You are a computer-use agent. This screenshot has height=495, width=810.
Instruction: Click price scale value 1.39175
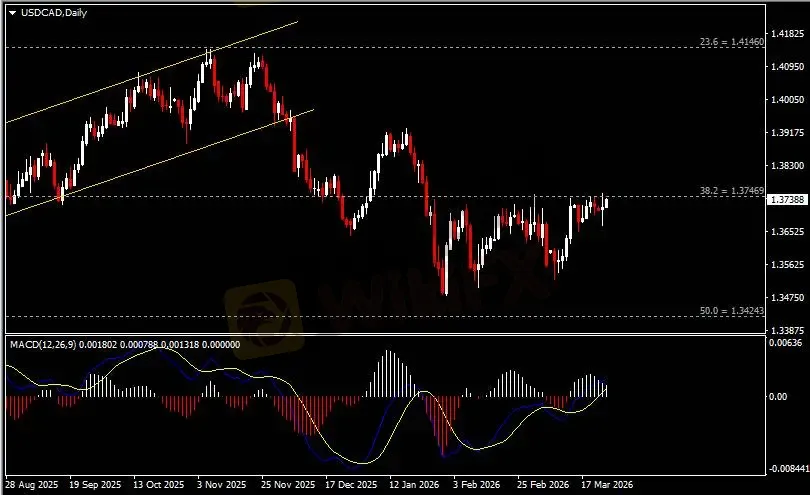787,133
